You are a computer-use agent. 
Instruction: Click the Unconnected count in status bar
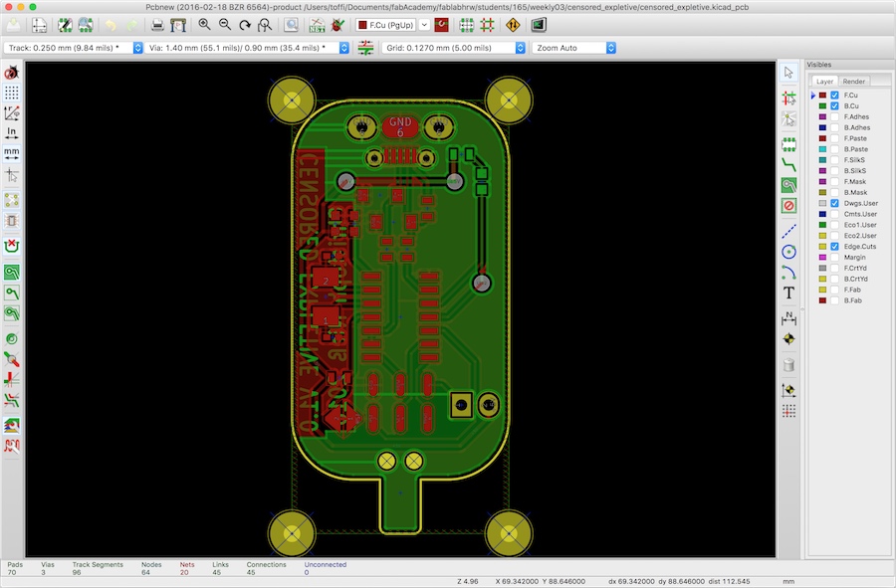[326, 568]
